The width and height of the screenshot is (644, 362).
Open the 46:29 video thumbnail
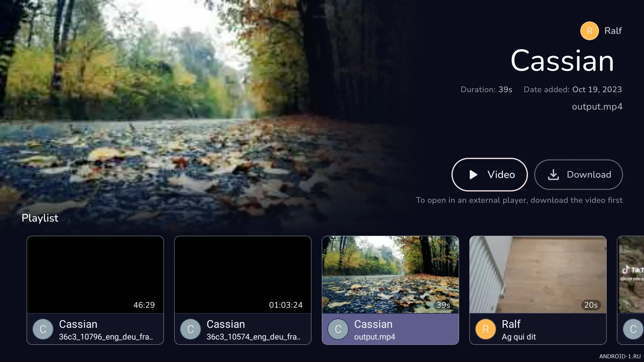click(x=95, y=275)
